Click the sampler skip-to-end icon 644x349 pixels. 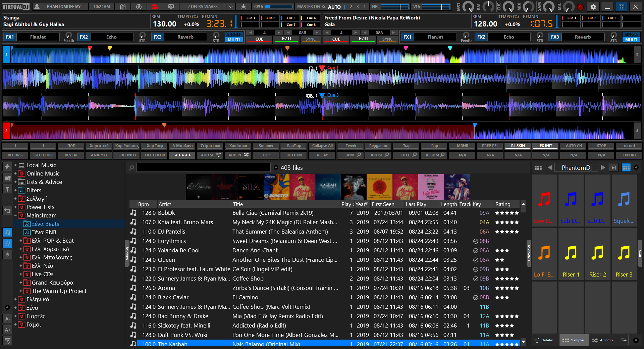point(613,167)
